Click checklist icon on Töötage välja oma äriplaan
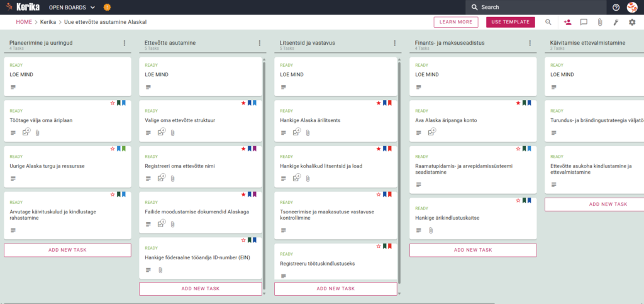Screen dimensions: 644x304 pos(26,132)
